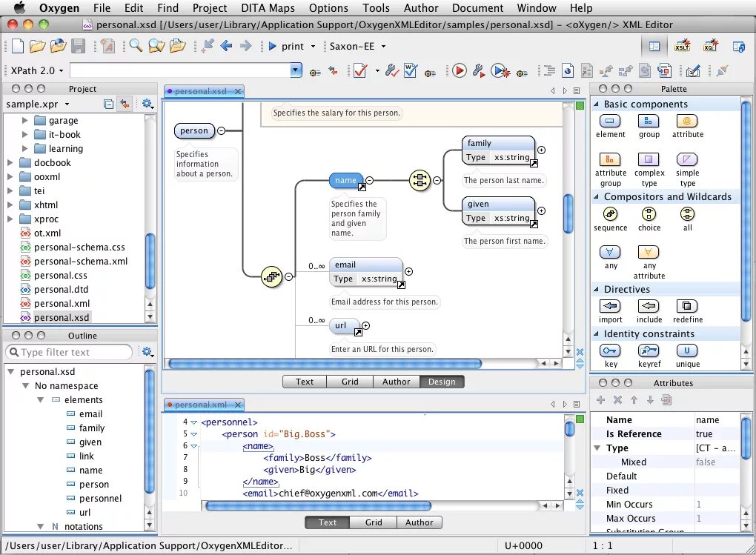Switch to the personal.xsd editor tab
This screenshot has height=555, width=756.
pyautogui.click(x=201, y=91)
